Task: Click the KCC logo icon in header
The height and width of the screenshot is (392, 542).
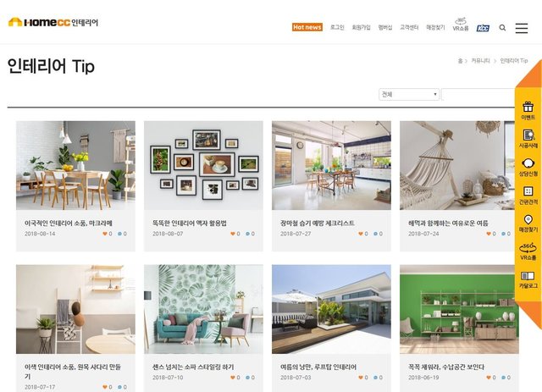Action: coord(483,28)
